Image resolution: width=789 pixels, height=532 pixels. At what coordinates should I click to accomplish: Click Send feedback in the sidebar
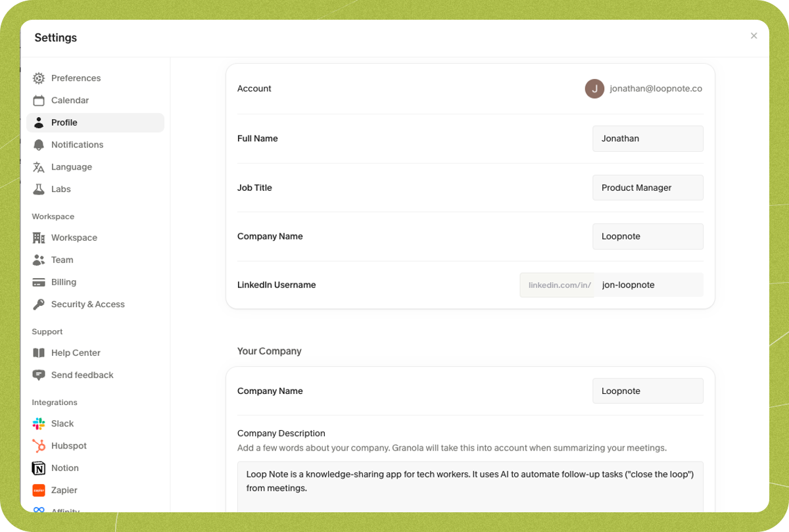point(82,375)
